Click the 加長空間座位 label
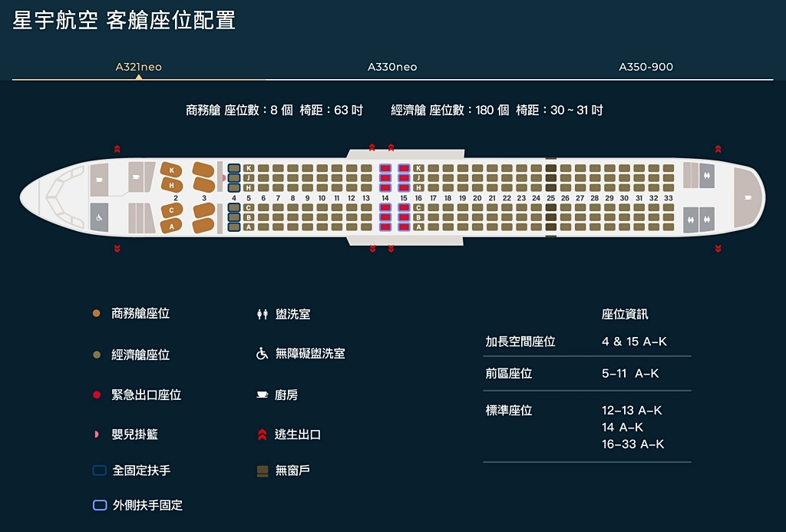 520,342
